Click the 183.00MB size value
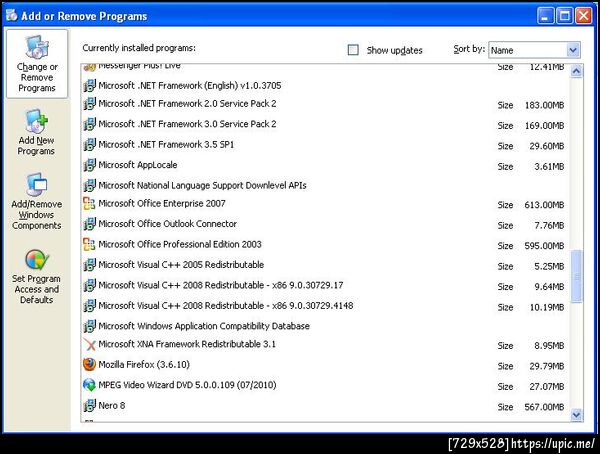Screen dimensions: 600x454 544,105
